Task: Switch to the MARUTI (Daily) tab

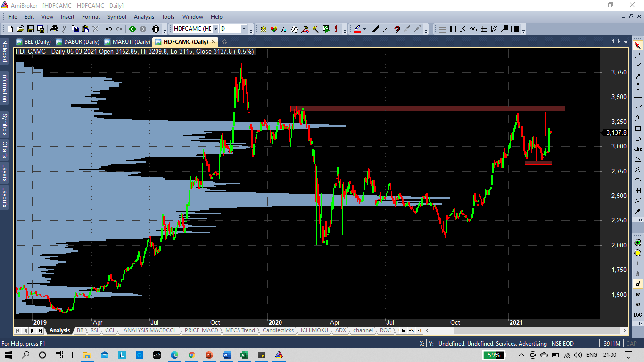Action: tap(127, 42)
